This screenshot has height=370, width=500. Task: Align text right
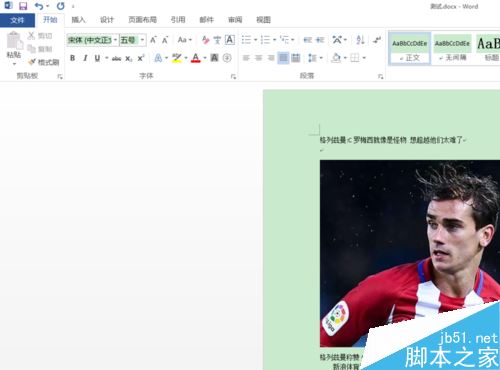[x=271, y=58]
